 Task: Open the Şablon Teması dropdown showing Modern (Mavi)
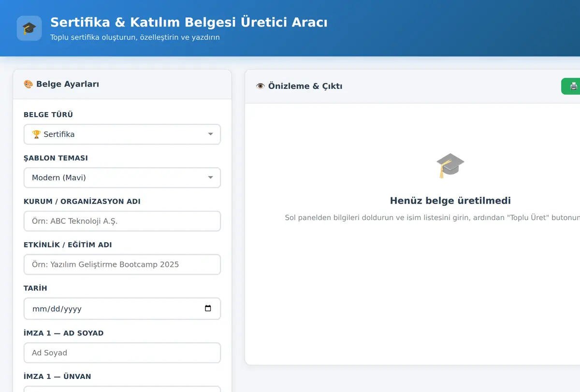[x=122, y=177]
